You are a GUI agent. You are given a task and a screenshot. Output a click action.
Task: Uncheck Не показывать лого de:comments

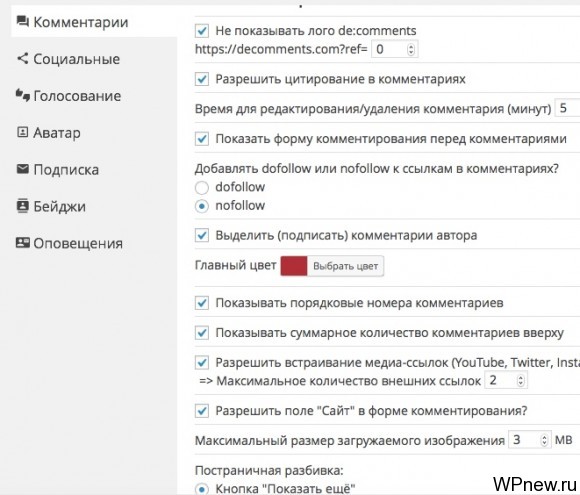click(x=202, y=31)
